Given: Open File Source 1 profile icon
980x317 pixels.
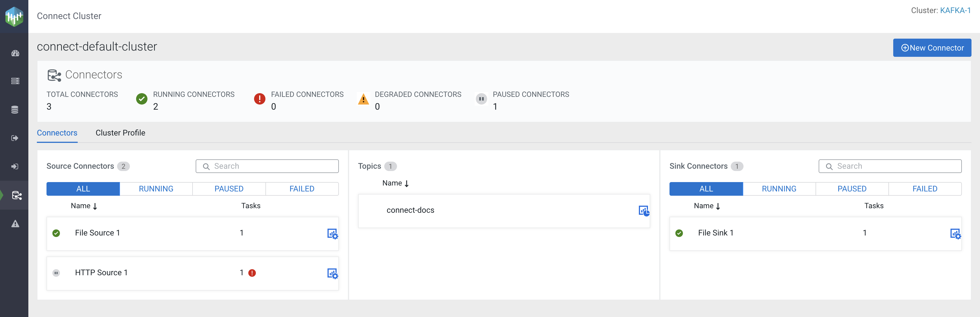Looking at the screenshot, I should [332, 233].
